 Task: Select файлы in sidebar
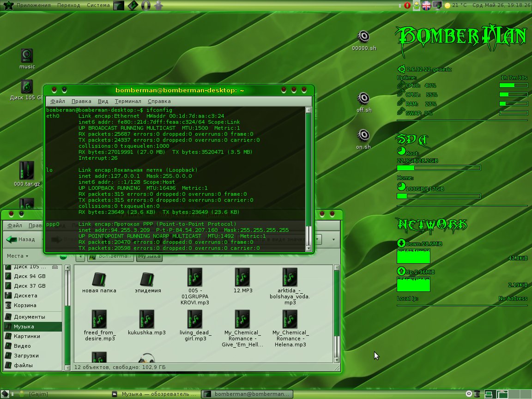point(33,365)
